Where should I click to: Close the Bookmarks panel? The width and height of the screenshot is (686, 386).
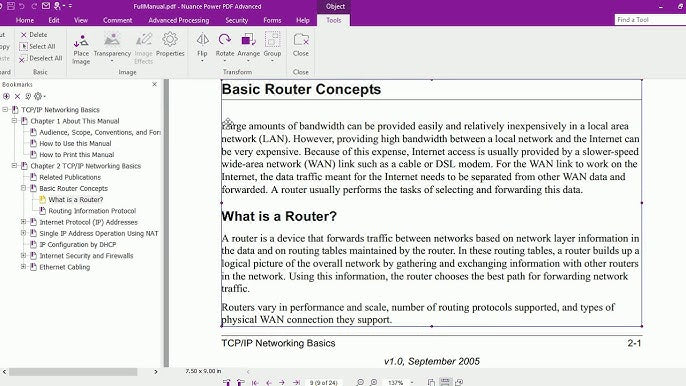(154, 84)
